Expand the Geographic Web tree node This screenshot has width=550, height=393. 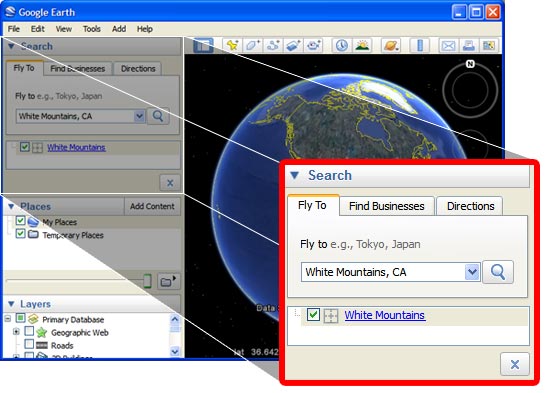16,332
